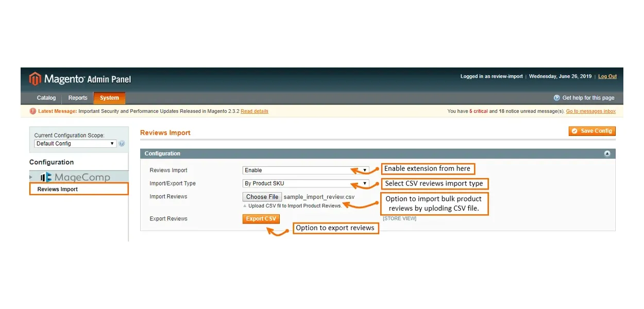The image size is (644, 309).
Task: Open the Reports menu
Action: [78, 98]
